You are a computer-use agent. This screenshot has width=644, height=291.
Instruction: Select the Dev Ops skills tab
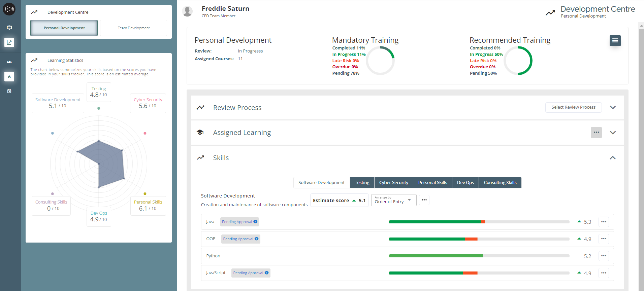[465, 183]
